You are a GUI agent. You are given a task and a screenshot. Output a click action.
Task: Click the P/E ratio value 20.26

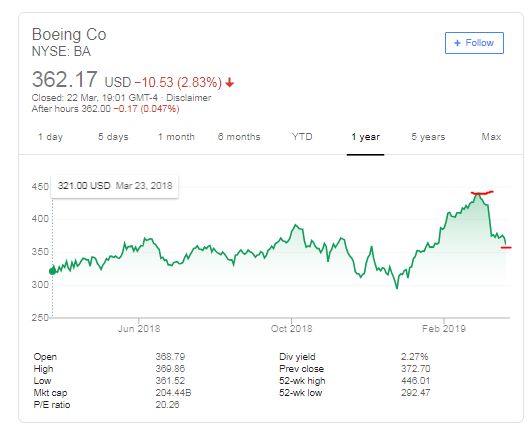pyautogui.click(x=167, y=405)
